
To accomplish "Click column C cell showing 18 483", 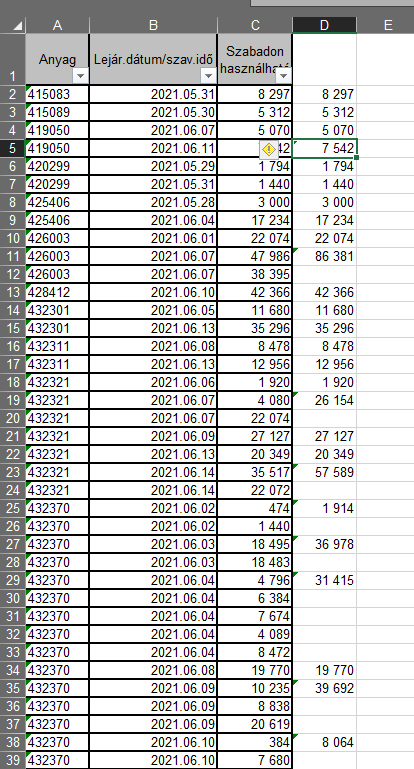I will 255,562.
